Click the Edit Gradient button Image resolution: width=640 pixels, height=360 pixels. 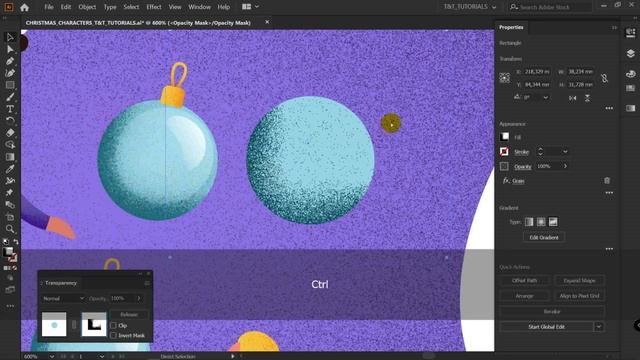[x=544, y=237]
